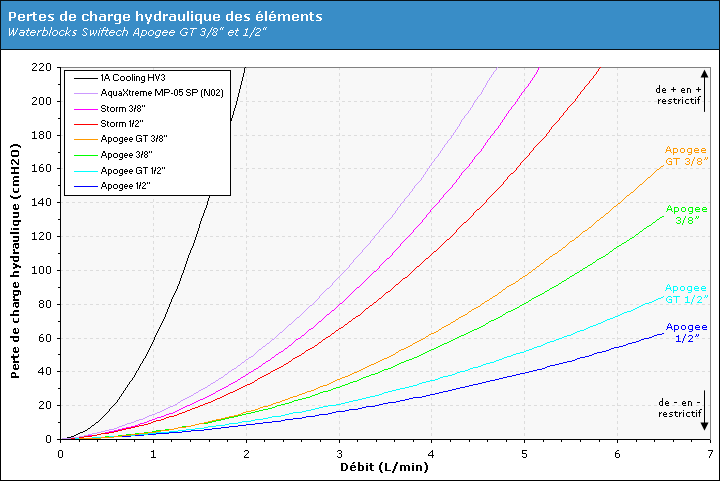Click y-axis tick label '220'
Image resolution: width=720 pixels, height=481 pixels.
click(x=41, y=67)
